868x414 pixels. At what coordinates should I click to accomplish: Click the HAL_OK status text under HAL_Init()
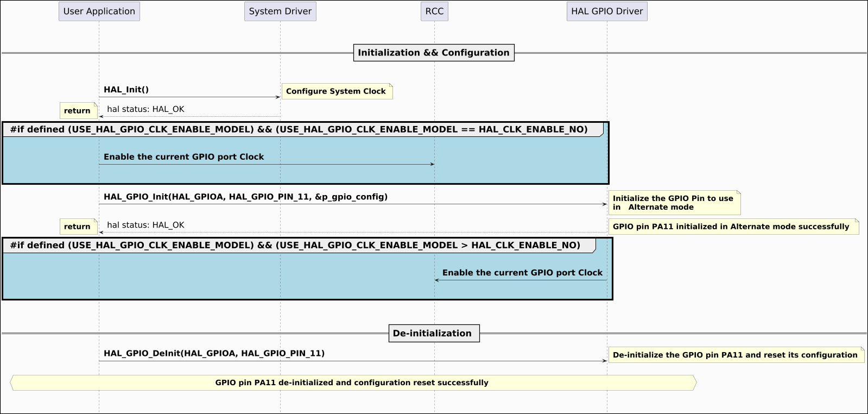145,109
